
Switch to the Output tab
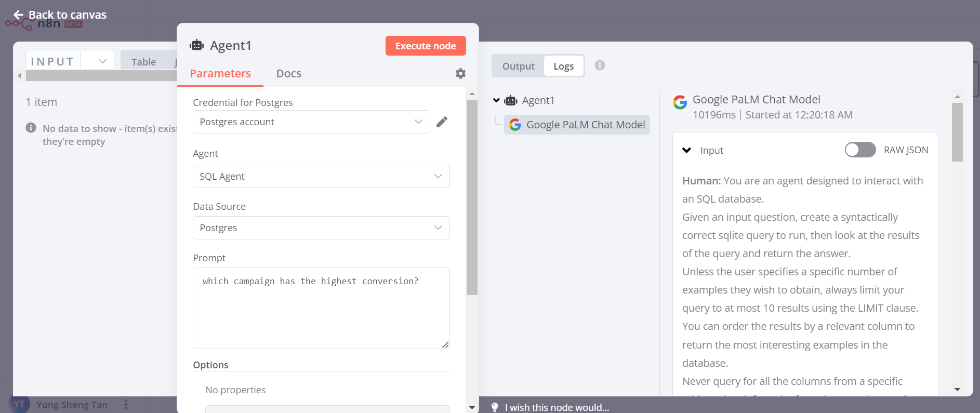pos(518,66)
